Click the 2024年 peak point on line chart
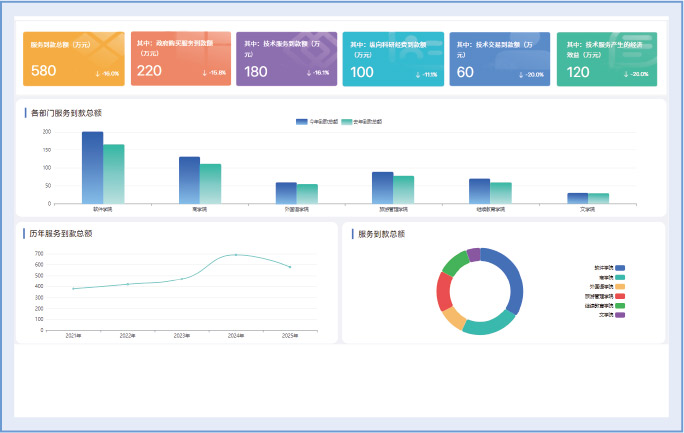Viewport: 684px width, 433px height. pyautogui.click(x=236, y=255)
